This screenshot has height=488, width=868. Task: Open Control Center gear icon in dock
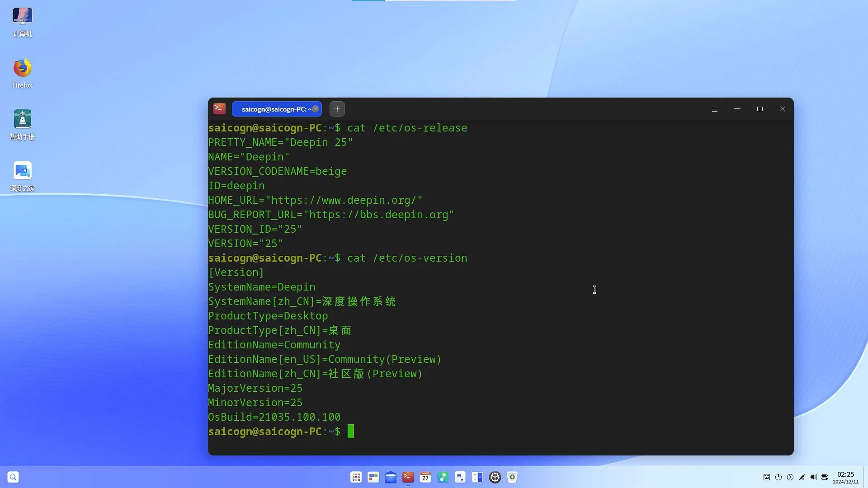click(495, 477)
